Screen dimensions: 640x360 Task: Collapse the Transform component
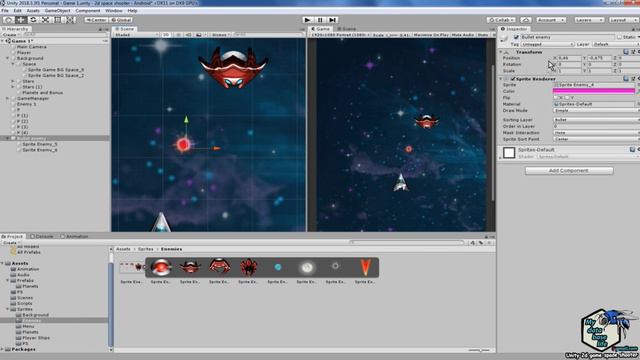501,52
